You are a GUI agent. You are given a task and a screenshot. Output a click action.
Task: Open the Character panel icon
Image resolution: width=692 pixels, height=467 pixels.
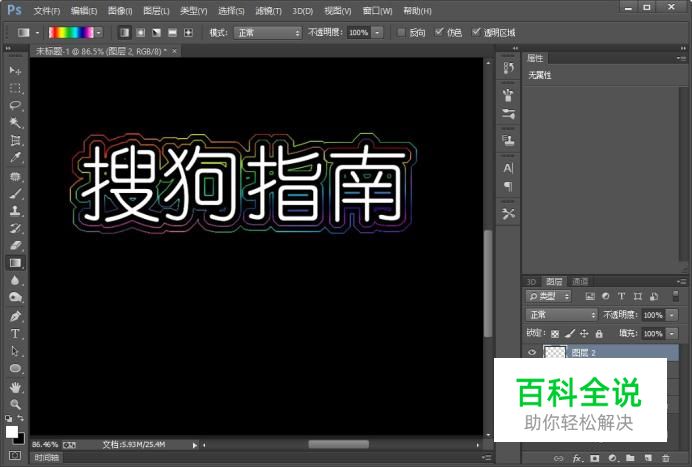[508, 168]
